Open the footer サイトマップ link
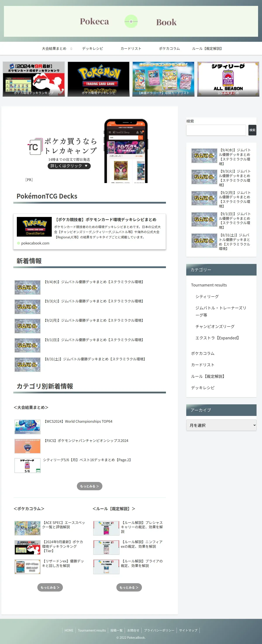Image resolution: width=262 pixels, height=644 pixels. (188, 630)
